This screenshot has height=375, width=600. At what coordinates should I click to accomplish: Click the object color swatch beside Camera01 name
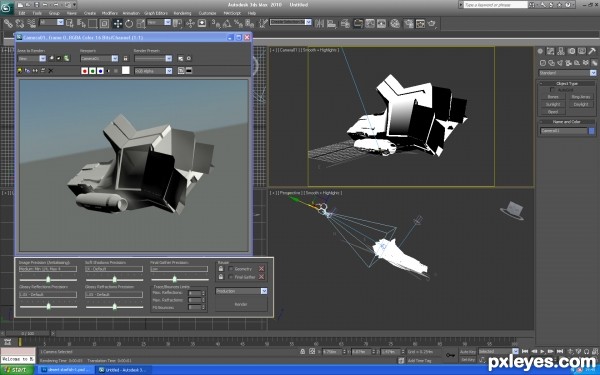coord(592,131)
